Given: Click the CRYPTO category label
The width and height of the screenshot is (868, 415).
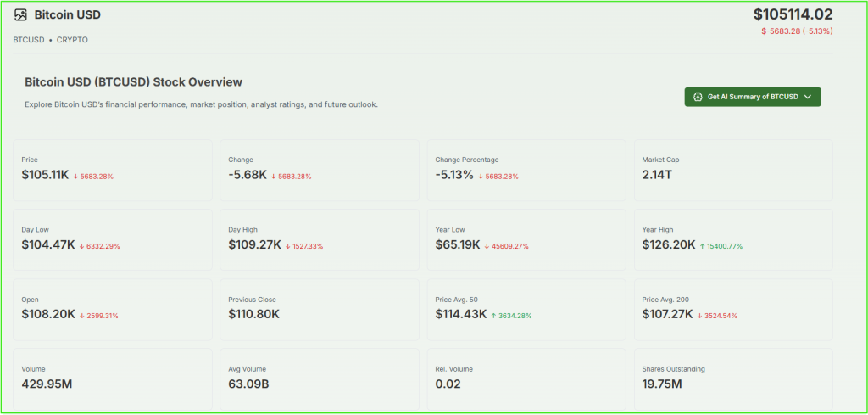Looking at the screenshot, I should tap(72, 40).
